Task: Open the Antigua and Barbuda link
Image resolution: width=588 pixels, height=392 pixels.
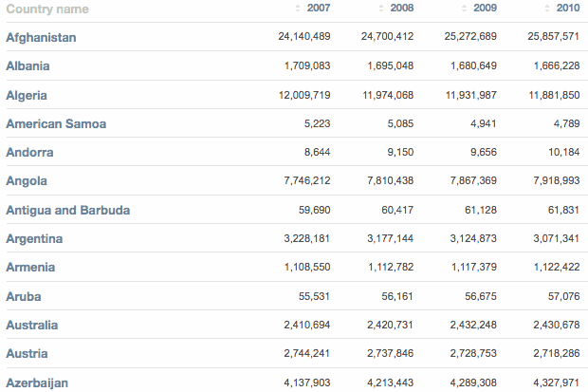Action: click(x=68, y=211)
